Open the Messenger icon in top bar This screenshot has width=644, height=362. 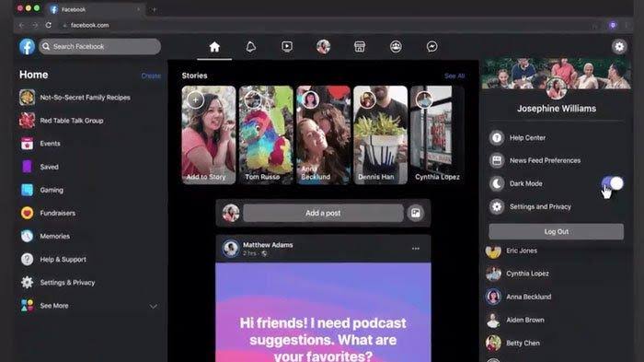pos(431,46)
